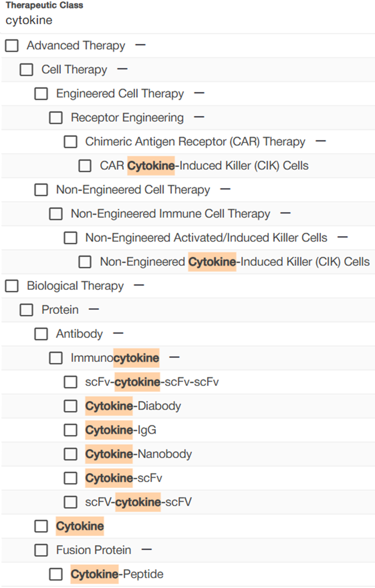Collapse the Fusion Protein node
This screenshot has height=588, width=375.
(x=146, y=549)
